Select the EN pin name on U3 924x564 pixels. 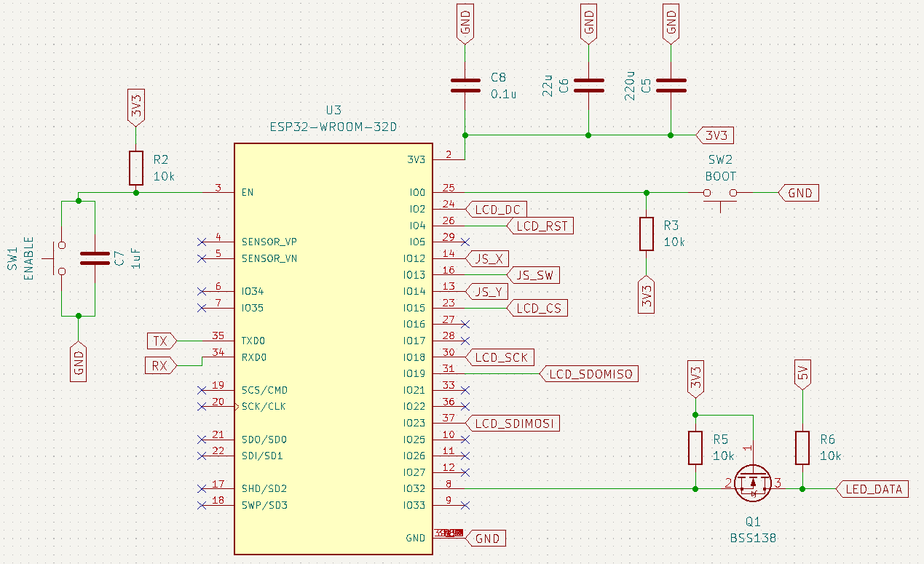pos(248,193)
